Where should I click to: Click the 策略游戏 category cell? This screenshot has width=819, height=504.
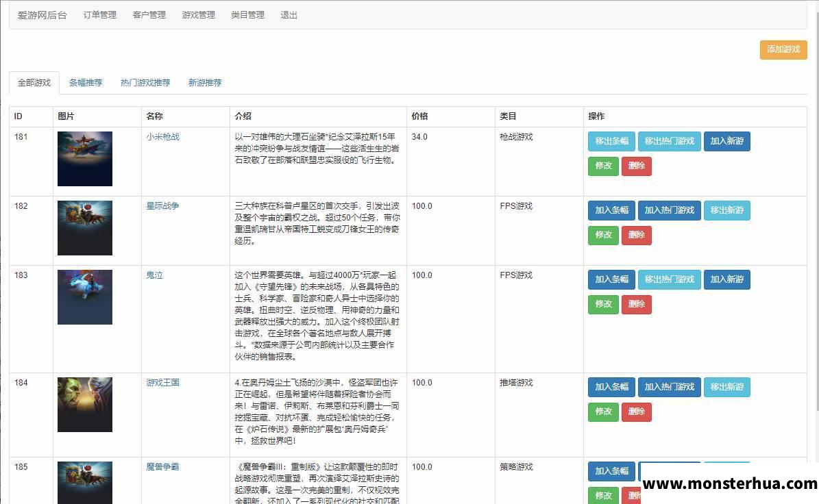click(539, 481)
